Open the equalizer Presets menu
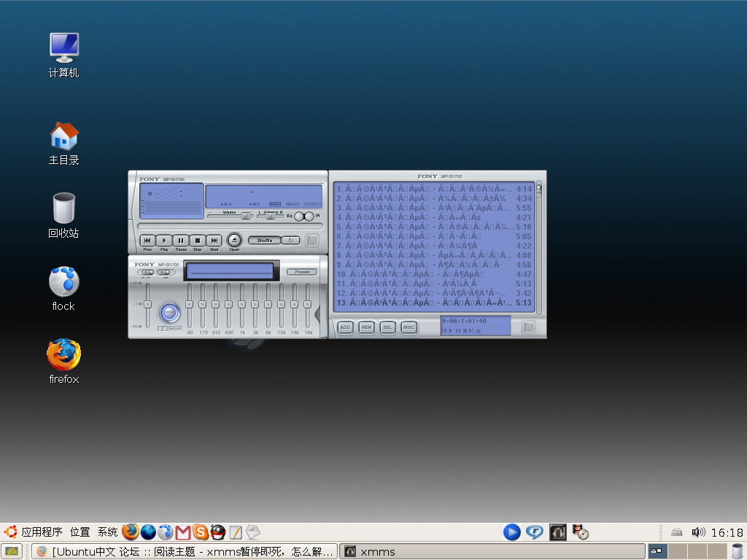 302,272
